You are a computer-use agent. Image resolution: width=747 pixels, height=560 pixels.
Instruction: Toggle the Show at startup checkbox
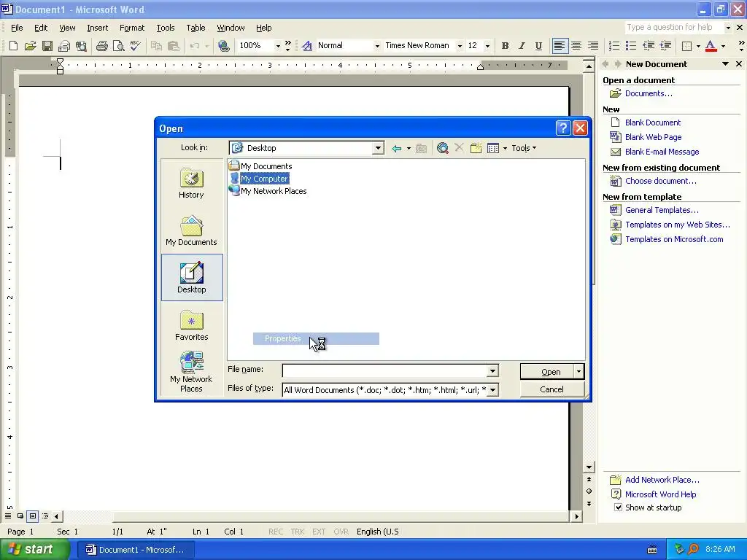(618, 507)
